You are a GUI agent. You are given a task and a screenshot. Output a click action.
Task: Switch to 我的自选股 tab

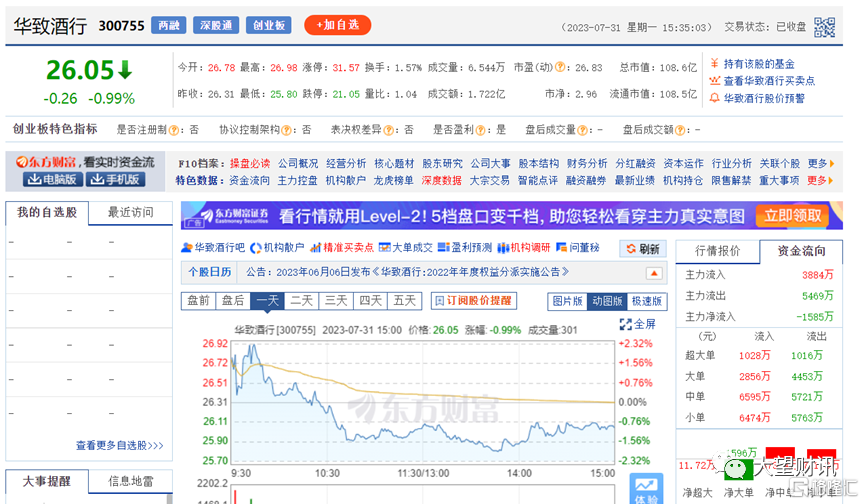pyautogui.click(x=47, y=213)
